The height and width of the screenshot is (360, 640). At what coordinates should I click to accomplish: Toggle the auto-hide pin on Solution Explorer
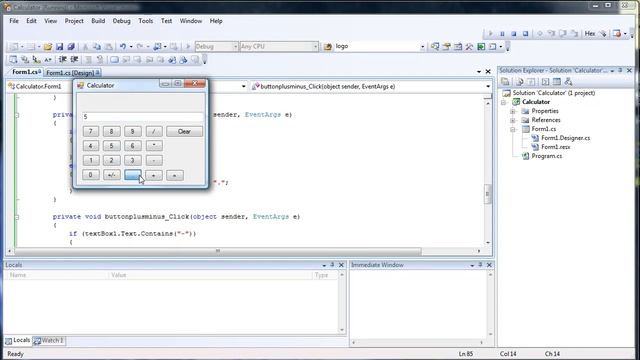coord(620,71)
